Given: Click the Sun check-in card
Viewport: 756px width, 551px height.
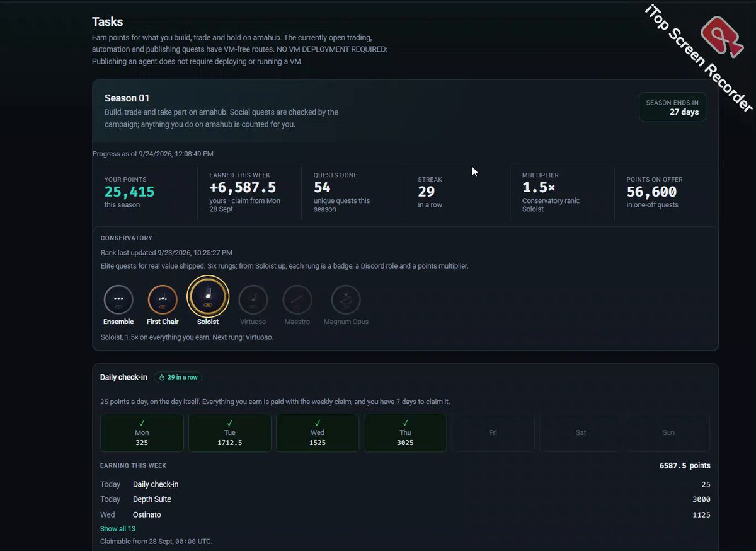Looking at the screenshot, I should 668,432.
